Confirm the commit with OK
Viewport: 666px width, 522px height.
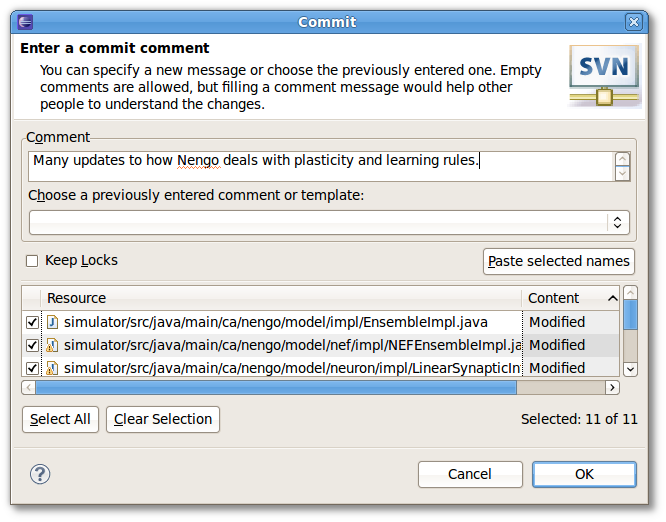click(x=584, y=474)
